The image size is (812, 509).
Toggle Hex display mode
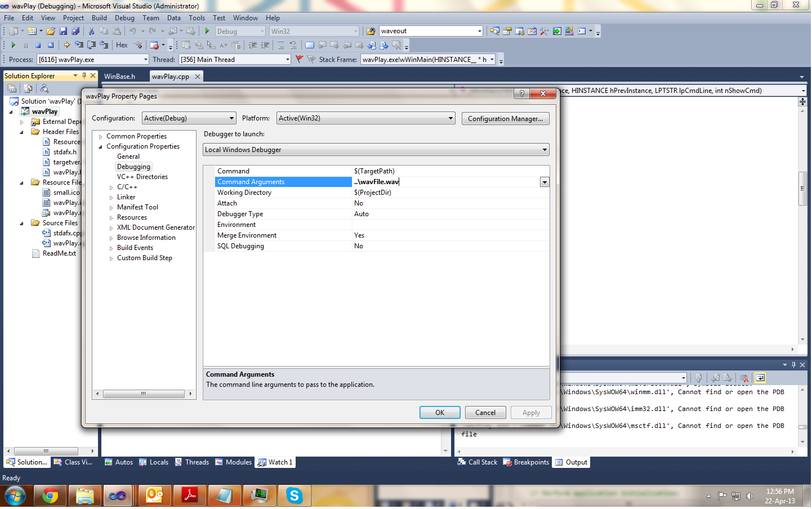(x=122, y=45)
